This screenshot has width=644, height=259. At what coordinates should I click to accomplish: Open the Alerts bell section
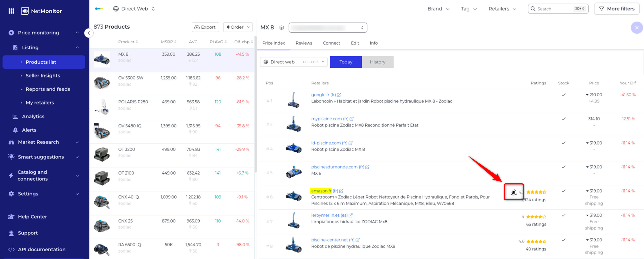[29, 130]
